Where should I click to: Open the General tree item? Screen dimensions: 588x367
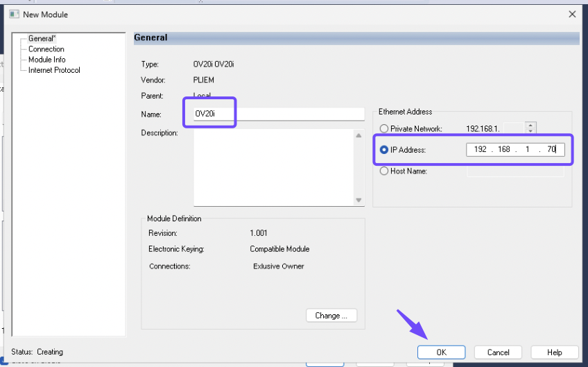tap(41, 39)
